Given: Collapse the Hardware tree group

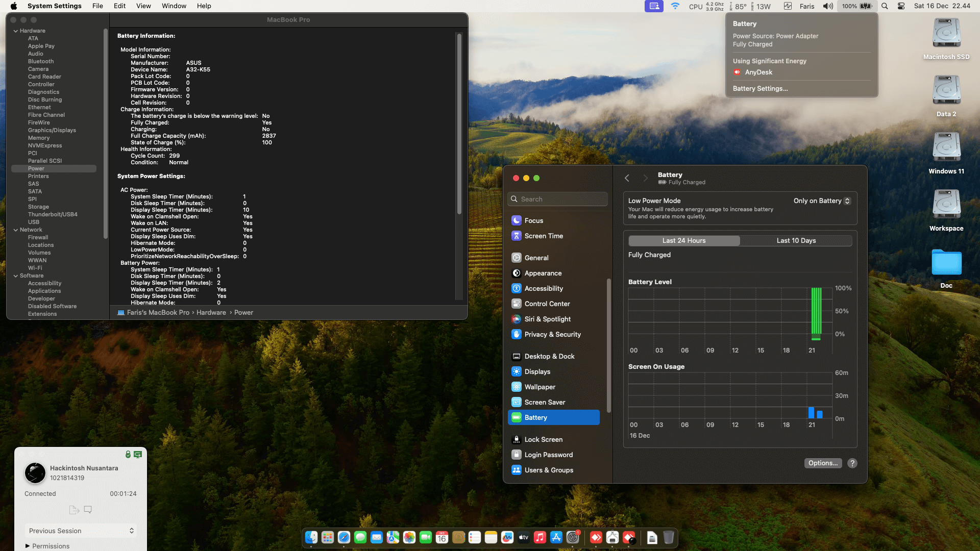Looking at the screenshot, I should coord(16,31).
